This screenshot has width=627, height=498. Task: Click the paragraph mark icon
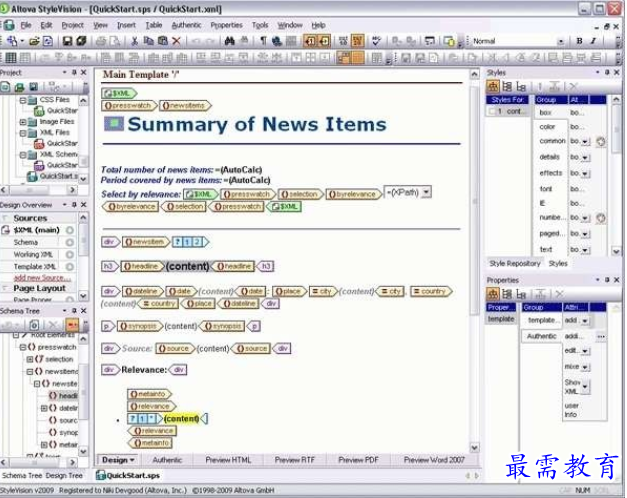pos(263,41)
